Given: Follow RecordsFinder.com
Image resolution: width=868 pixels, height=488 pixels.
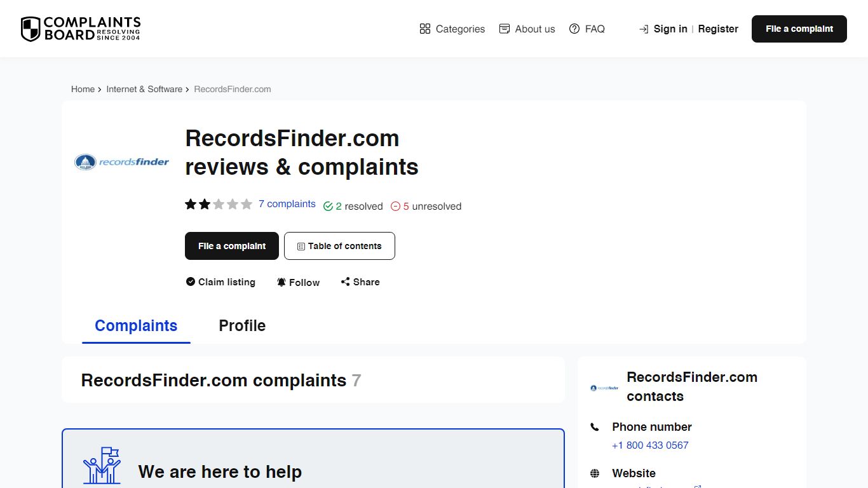Looking at the screenshot, I should [x=298, y=283].
